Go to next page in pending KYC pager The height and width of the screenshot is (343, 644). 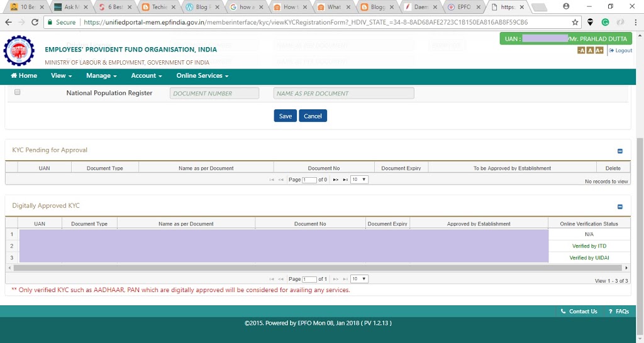(336, 180)
